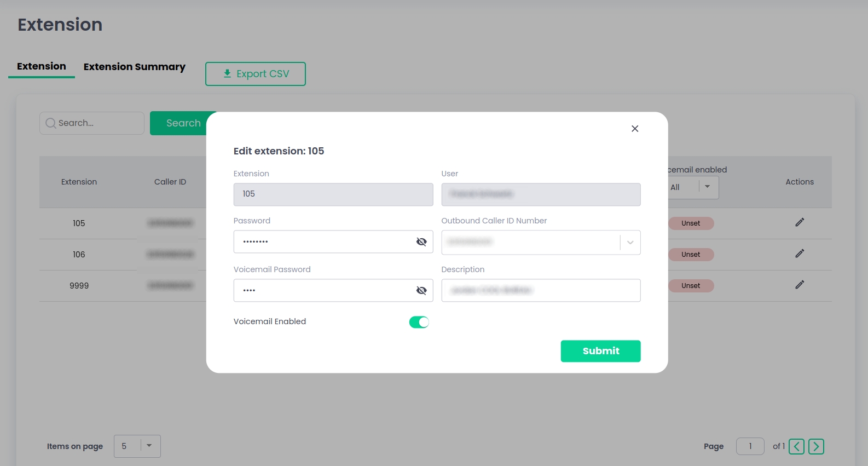Reveal the Voicemail Password value
The width and height of the screenshot is (868, 466).
coord(421,291)
